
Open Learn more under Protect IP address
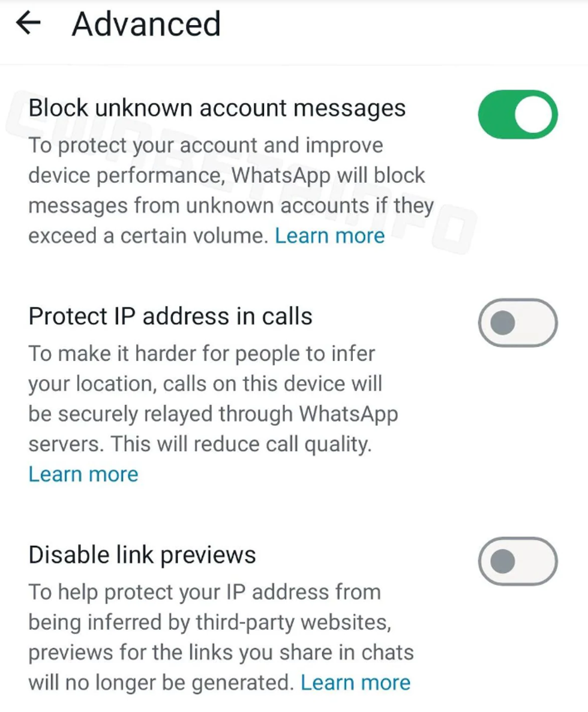tap(83, 474)
